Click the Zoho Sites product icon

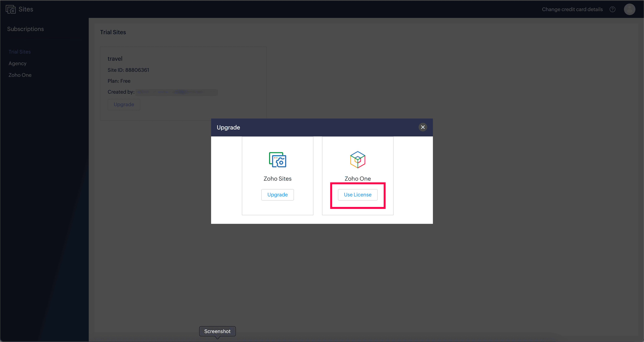[x=277, y=160]
